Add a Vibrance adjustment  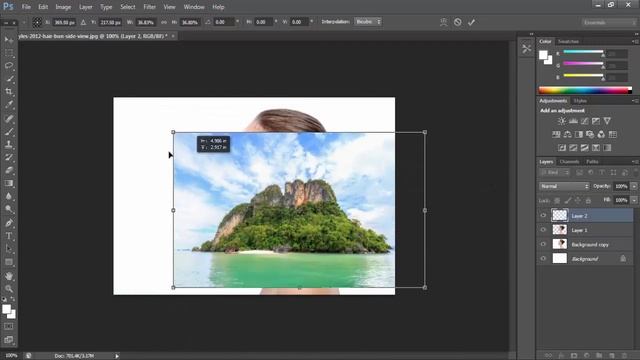[607, 121]
